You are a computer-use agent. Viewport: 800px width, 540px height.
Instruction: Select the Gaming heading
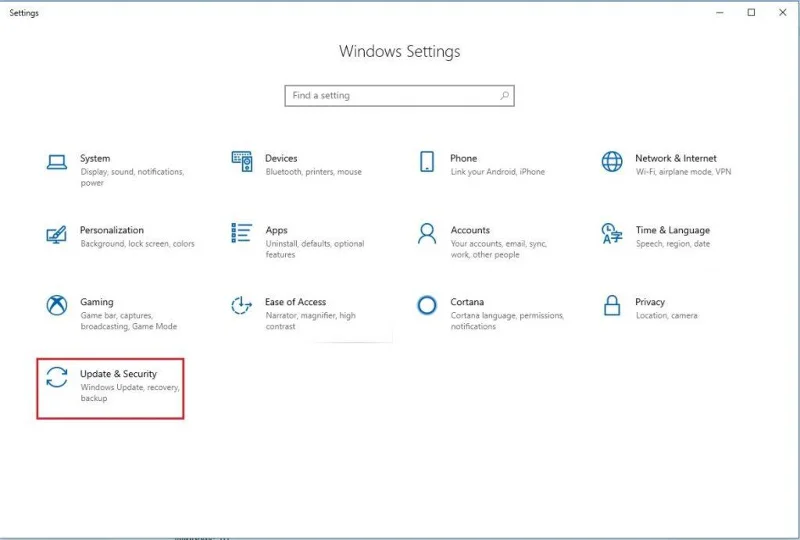pos(96,302)
